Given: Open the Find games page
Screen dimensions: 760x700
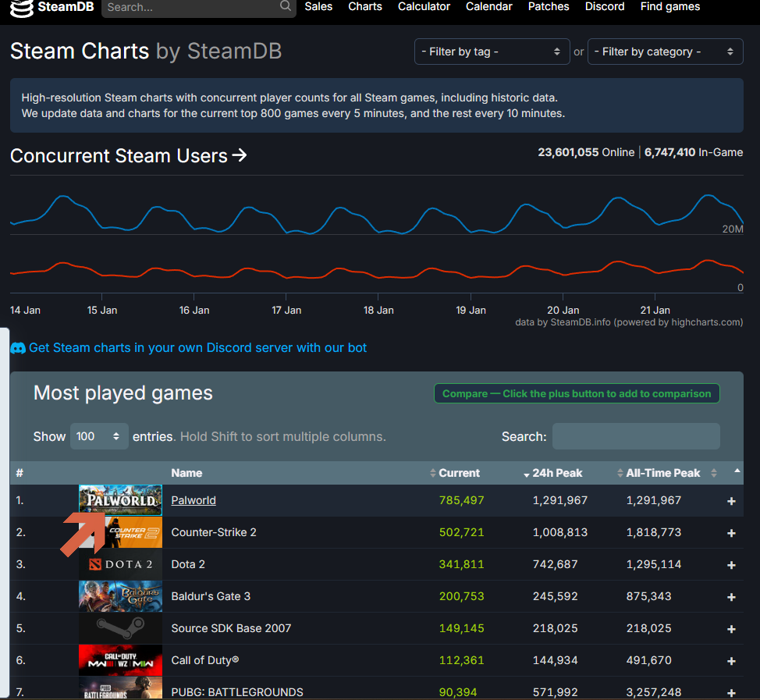Looking at the screenshot, I should point(670,6).
